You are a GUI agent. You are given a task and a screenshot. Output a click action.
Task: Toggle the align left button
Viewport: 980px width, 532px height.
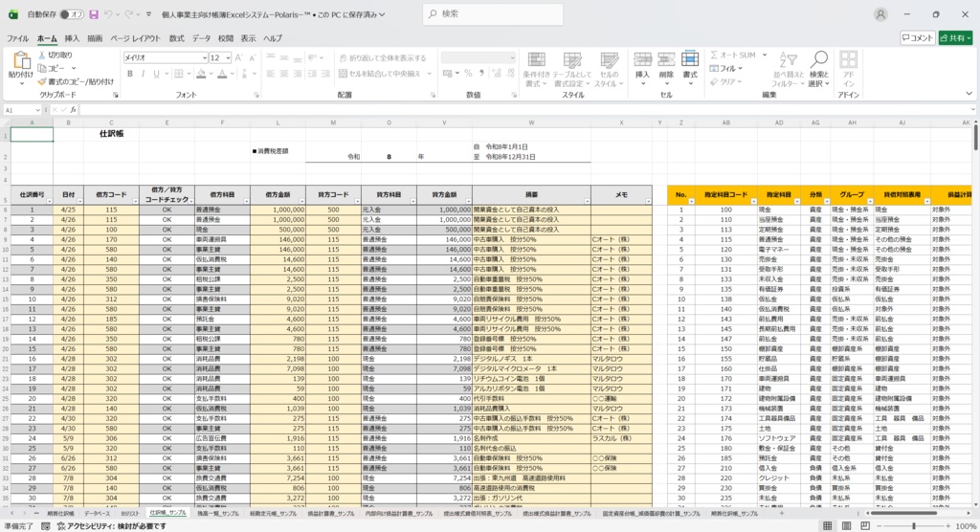click(x=271, y=74)
